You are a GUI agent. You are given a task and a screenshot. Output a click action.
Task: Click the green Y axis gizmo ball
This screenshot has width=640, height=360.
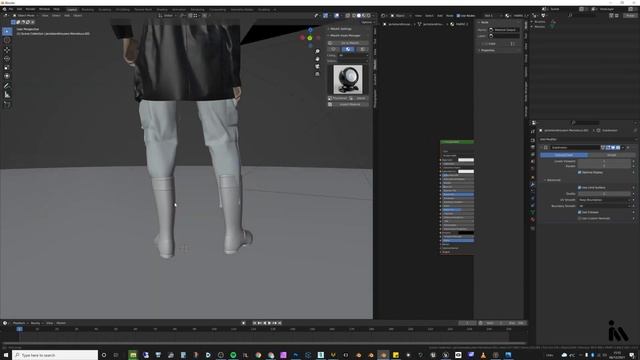tap(310, 38)
